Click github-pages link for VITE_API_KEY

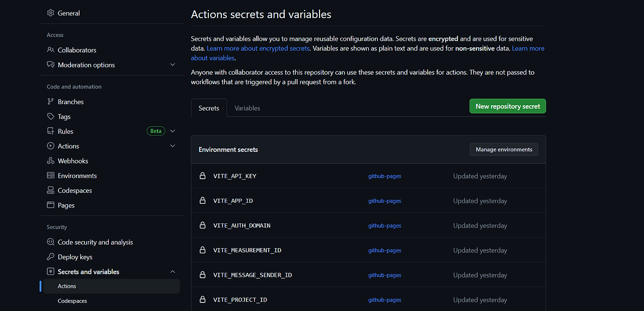pyautogui.click(x=384, y=176)
